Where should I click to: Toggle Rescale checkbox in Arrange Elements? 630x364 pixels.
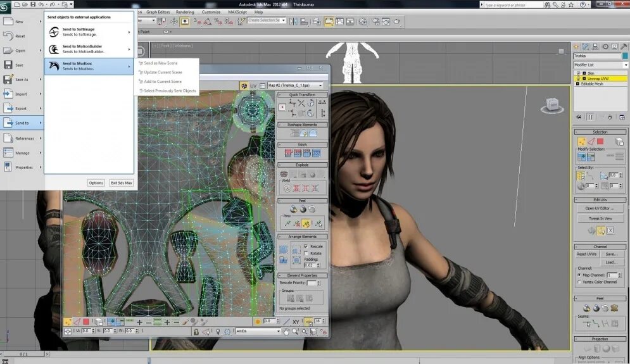(x=306, y=246)
